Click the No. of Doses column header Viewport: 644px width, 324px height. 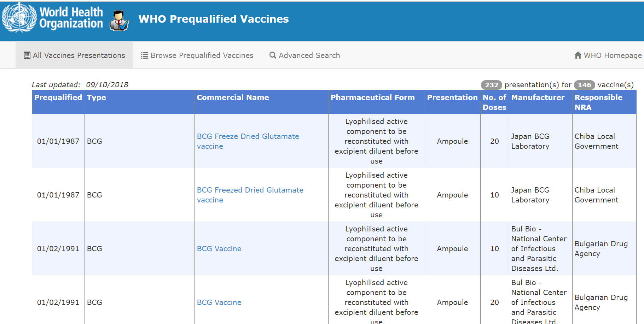click(x=494, y=102)
